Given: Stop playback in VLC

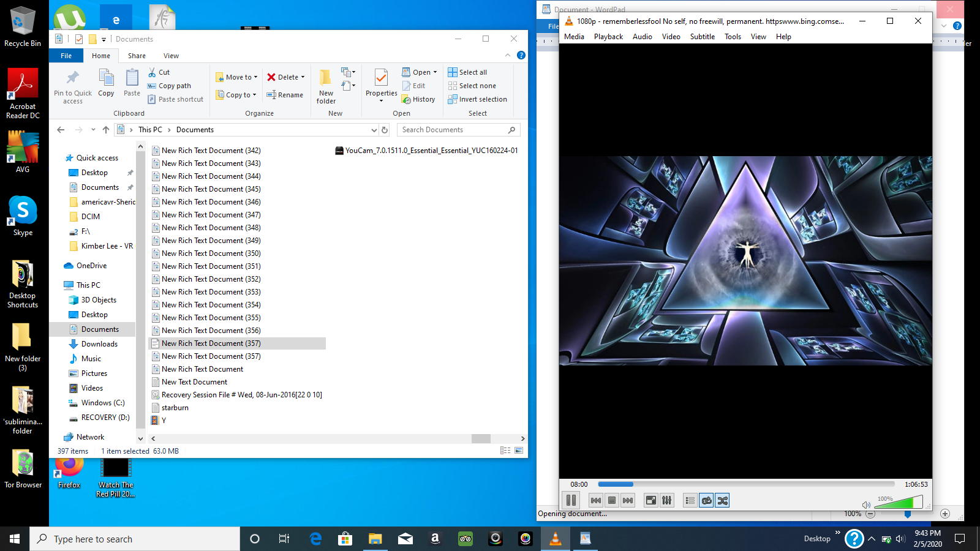Looking at the screenshot, I should click(612, 500).
